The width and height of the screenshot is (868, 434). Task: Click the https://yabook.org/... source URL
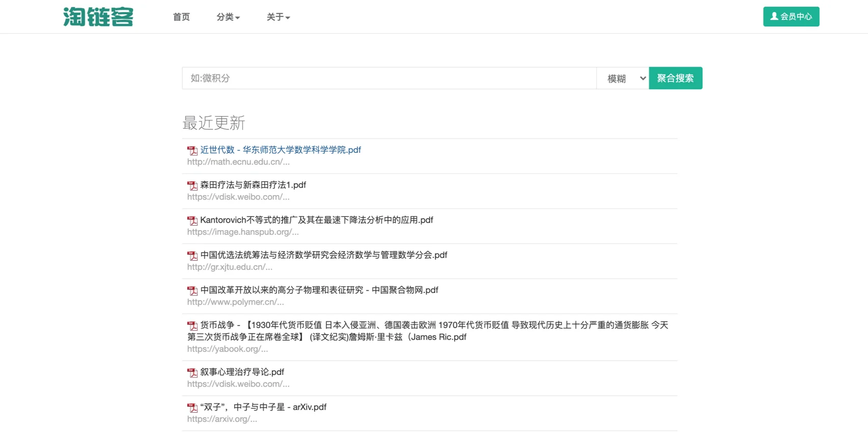click(228, 349)
